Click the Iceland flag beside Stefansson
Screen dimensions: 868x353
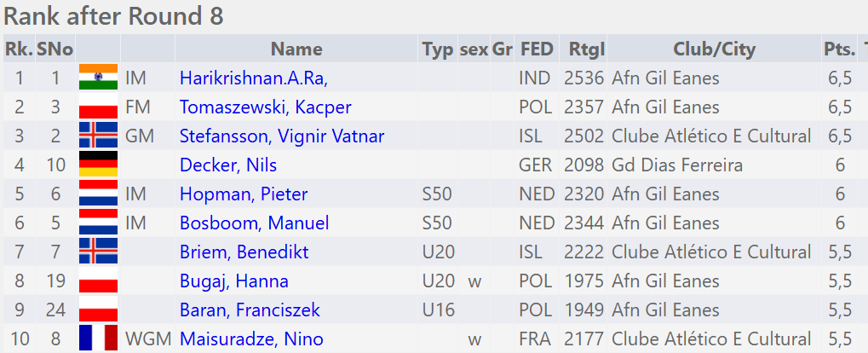tap(98, 136)
